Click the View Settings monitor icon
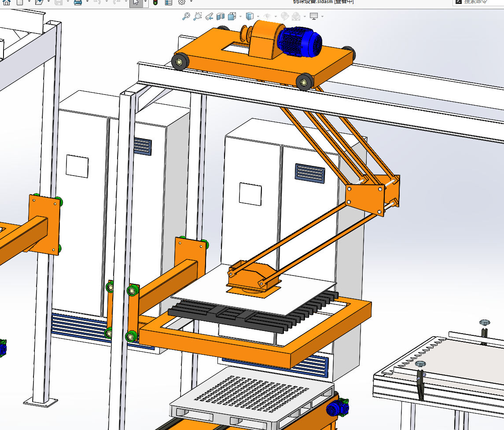The image size is (504, 430). (314, 16)
